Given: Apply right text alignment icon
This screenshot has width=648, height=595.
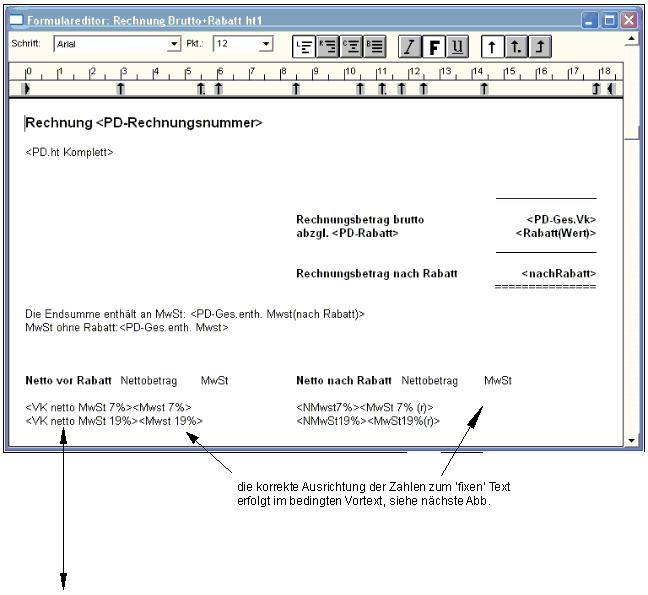Looking at the screenshot, I should pyautogui.click(x=375, y=45).
